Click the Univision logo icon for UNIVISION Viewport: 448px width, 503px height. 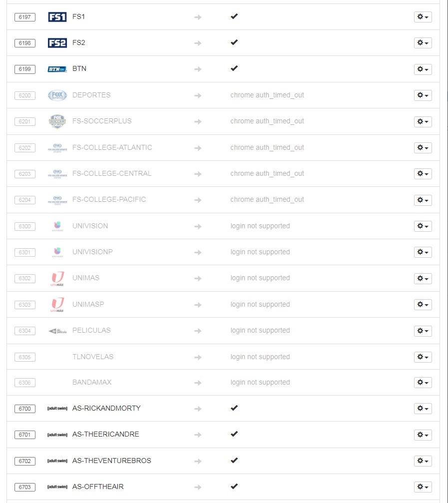(x=57, y=226)
